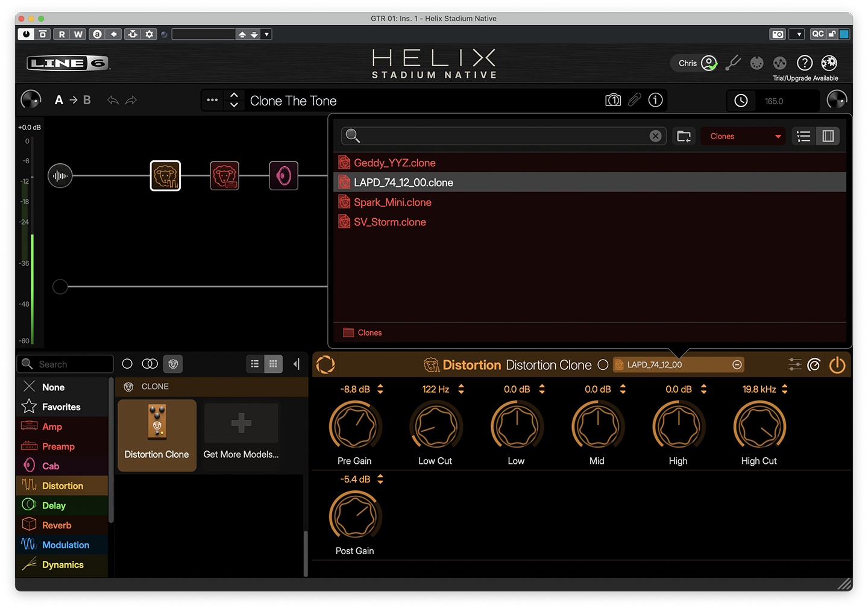The image size is (868, 609).
Task: Click the Post Gain knob
Action: click(x=355, y=516)
